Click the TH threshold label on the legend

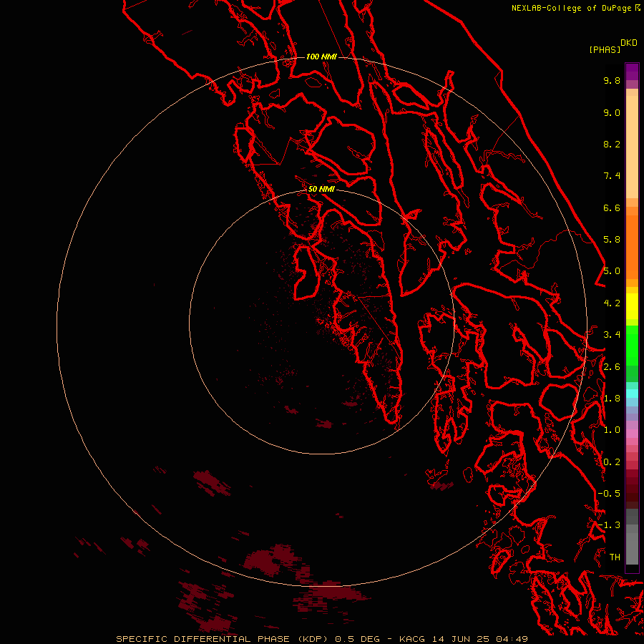click(x=615, y=557)
